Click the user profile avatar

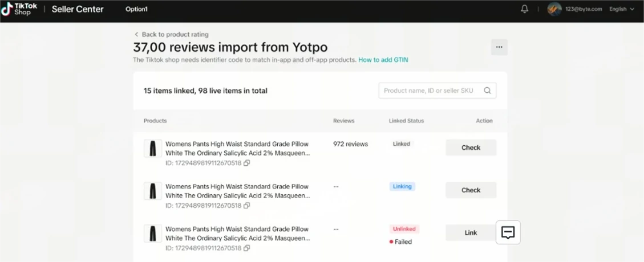(554, 9)
